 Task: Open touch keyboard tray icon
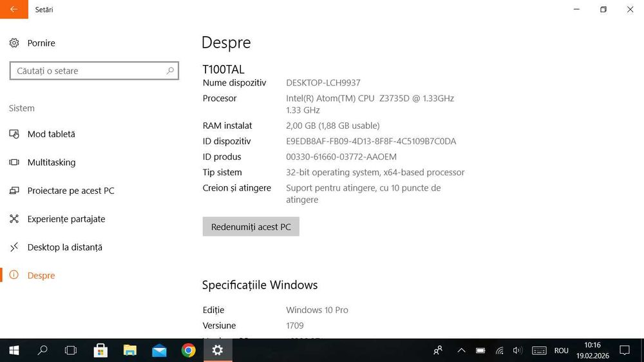pyautogui.click(x=539, y=350)
